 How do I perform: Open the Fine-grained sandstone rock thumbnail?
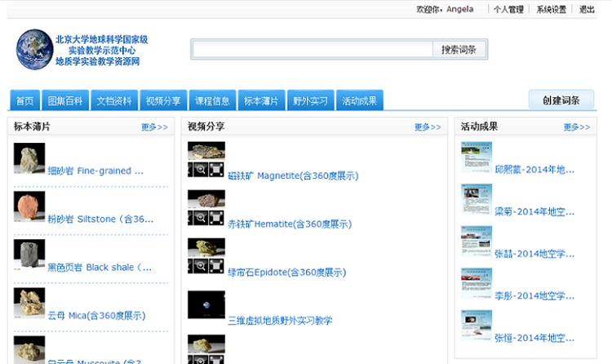[x=29, y=158]
